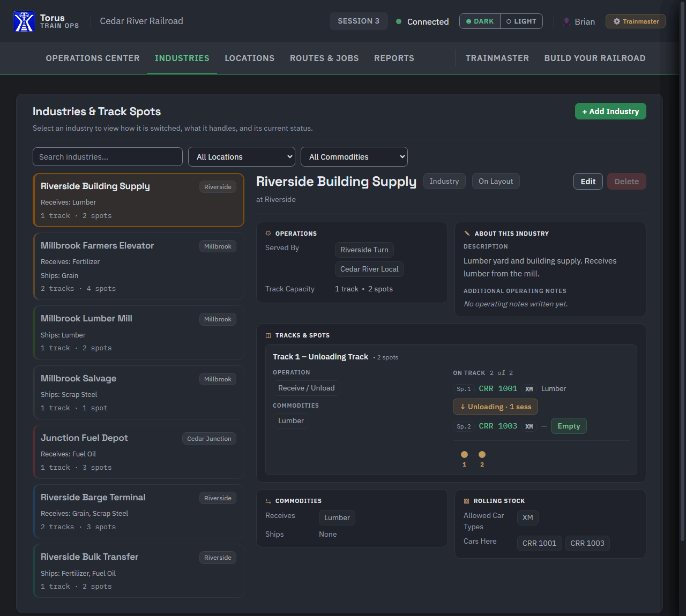Click the Riverside Turn route chip
The height and width of the screenshot is (616, 686).
click(364, 250)
